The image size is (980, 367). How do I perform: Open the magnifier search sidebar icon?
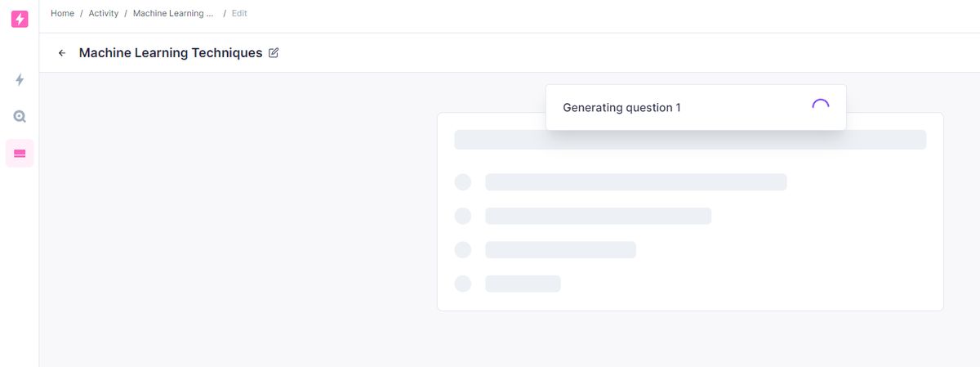pos(20,116)
